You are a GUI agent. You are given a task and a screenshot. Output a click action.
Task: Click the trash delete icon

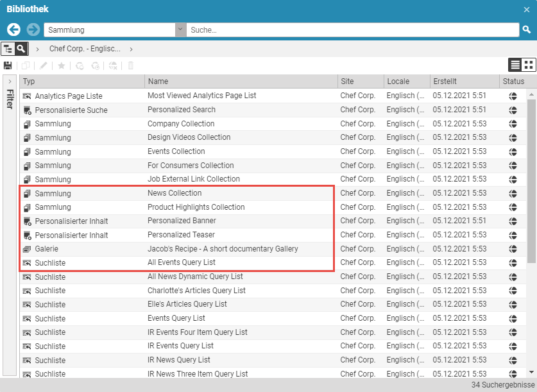(x=131, y=65)
